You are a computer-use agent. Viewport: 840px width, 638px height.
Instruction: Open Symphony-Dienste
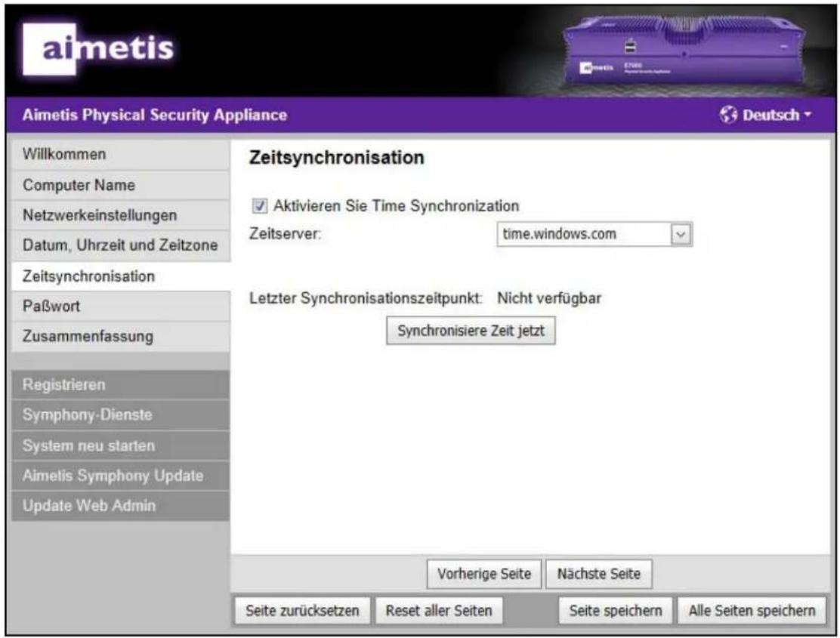(x=121, y=415)
